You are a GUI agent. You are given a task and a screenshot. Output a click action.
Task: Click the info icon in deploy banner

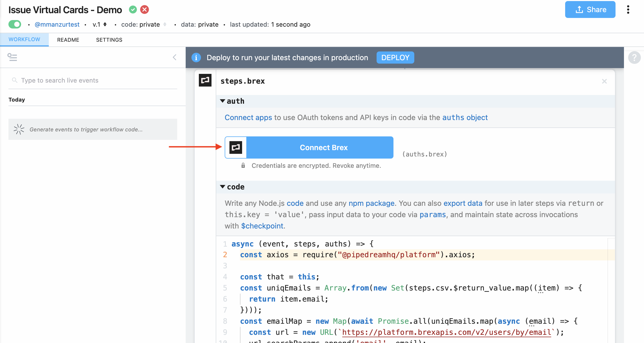click(196, 58)
